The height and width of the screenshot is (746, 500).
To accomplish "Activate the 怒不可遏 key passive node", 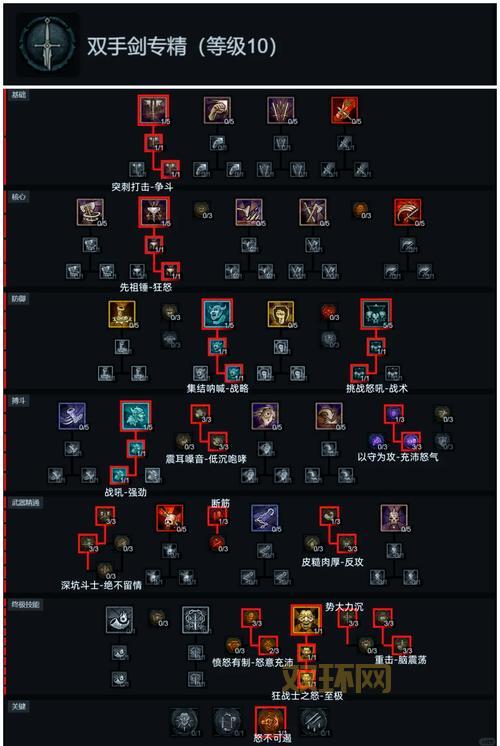I will pyautogui.click(x=270, y=721).
